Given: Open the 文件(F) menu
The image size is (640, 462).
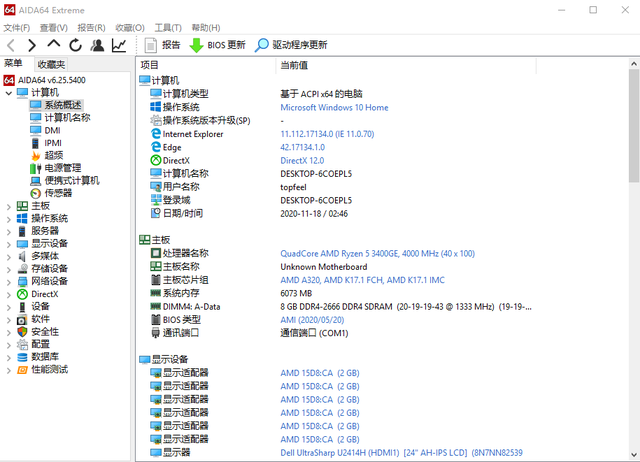Looking at the screenshot, I should (x=17, y=27).
